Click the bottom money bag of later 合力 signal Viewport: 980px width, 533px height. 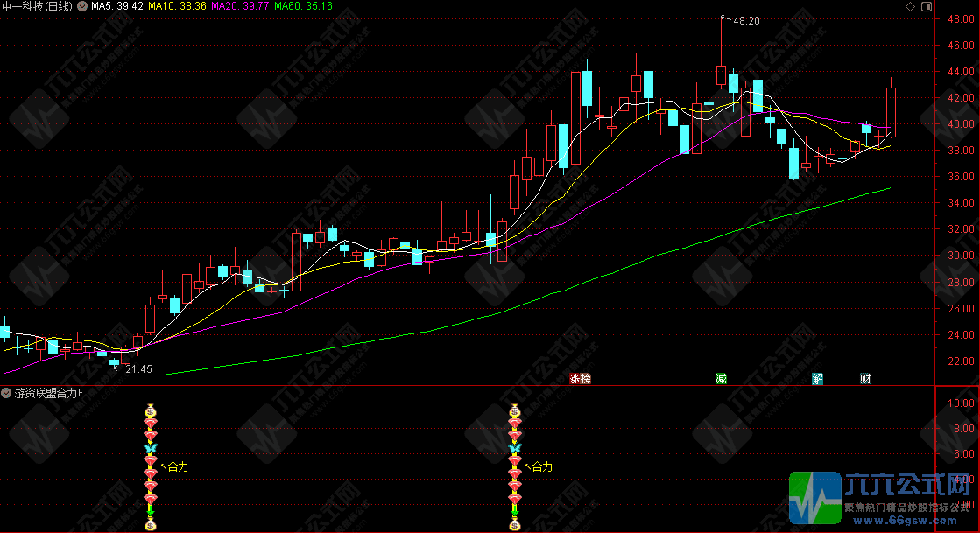514,525
